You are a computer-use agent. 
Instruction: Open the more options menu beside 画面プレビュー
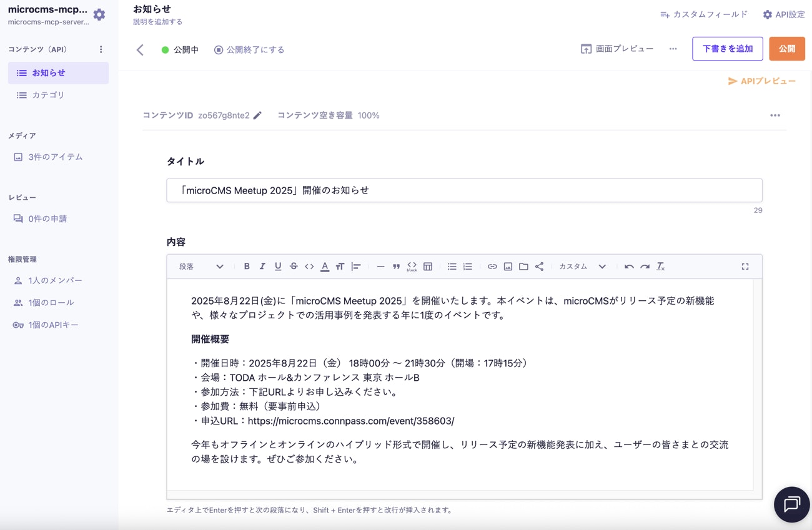(673, 48)
